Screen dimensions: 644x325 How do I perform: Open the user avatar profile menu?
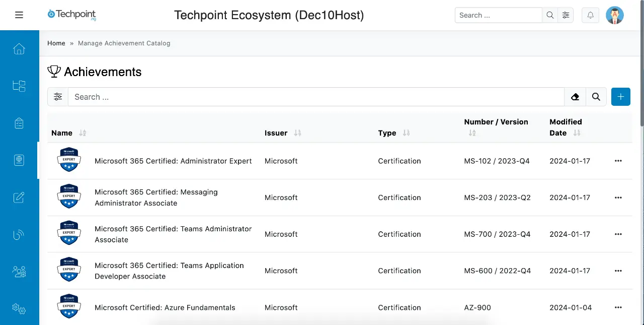(614, 15)
